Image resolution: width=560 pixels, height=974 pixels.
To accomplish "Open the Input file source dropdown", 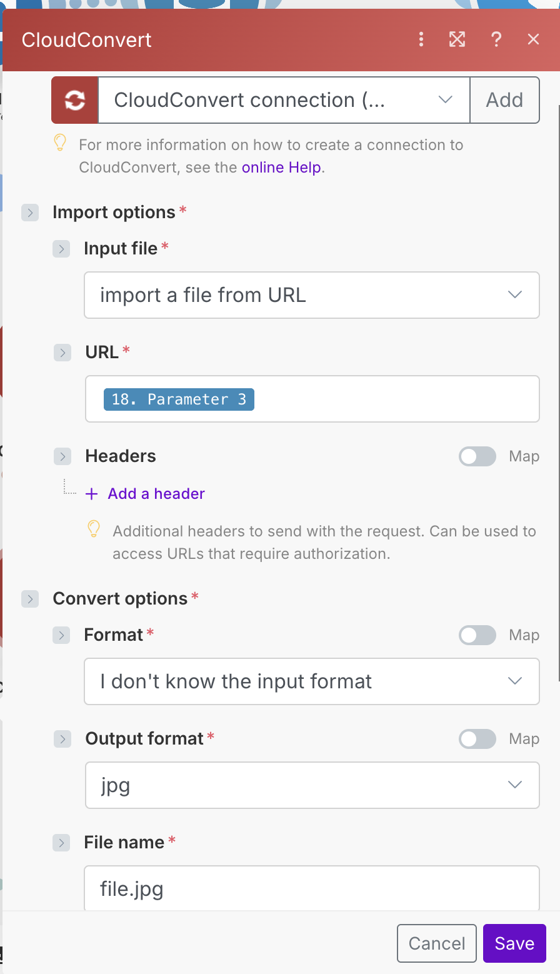I will tap(311, 295).
